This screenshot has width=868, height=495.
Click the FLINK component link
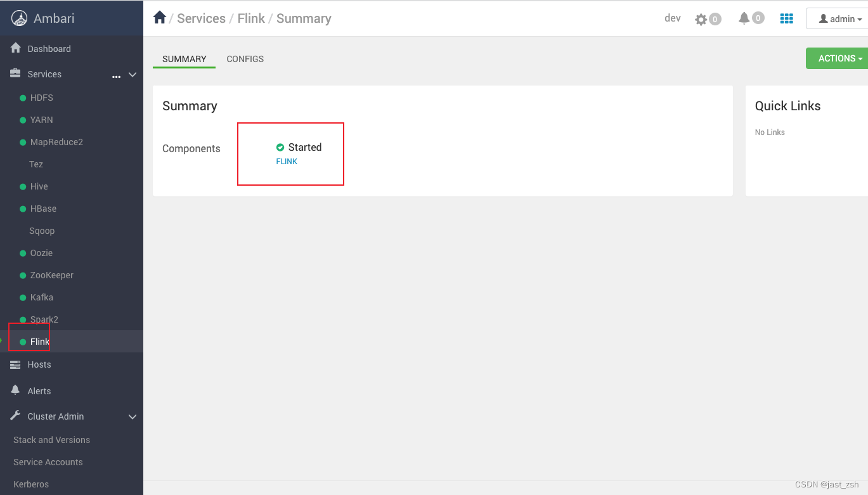[x=287, y=162]
